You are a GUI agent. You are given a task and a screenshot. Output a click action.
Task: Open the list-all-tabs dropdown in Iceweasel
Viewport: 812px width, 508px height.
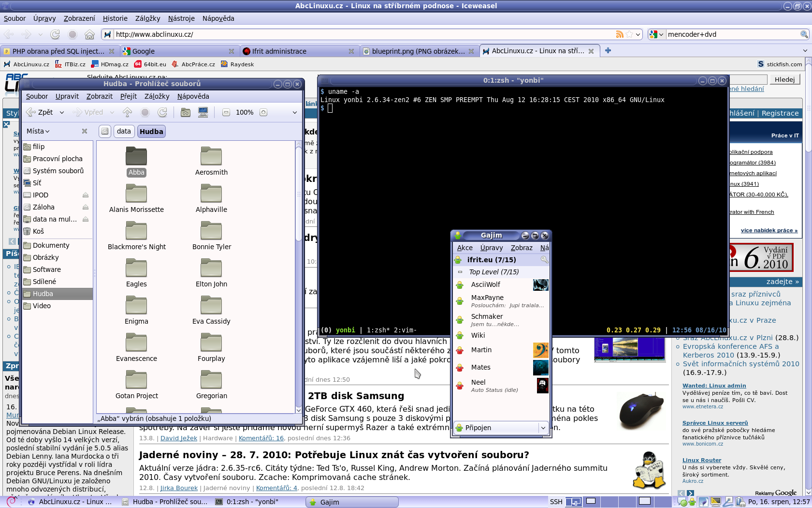tap(805, 51)
